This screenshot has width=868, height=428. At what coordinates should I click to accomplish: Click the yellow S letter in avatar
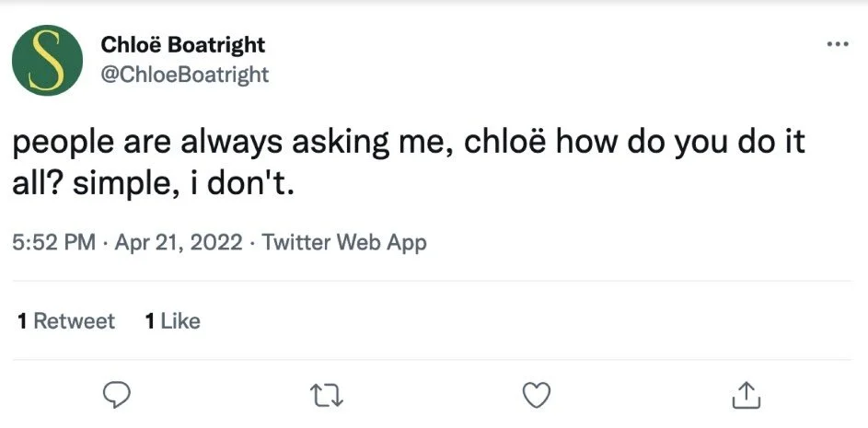pyautogui.click(x=47, y=60)
